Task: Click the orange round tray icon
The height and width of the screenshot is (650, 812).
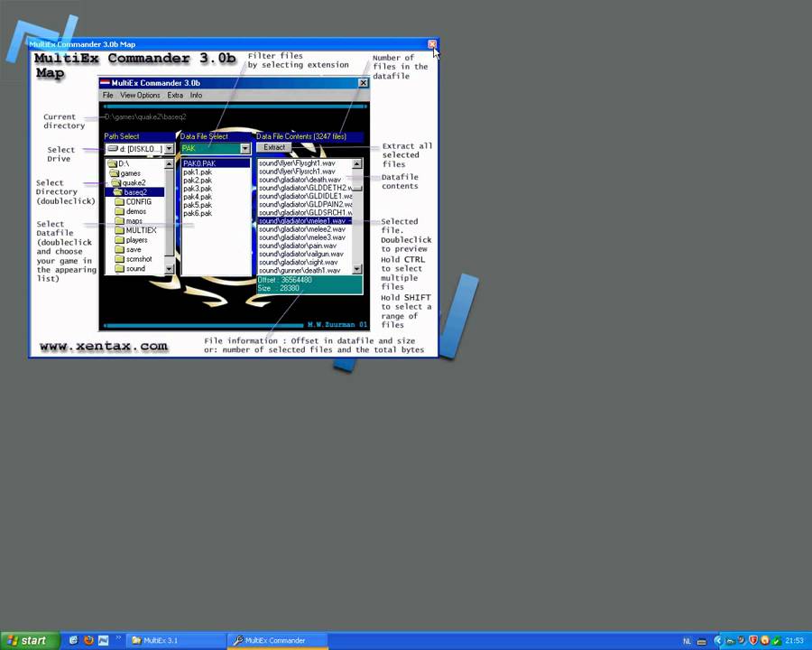Action: 765,641
